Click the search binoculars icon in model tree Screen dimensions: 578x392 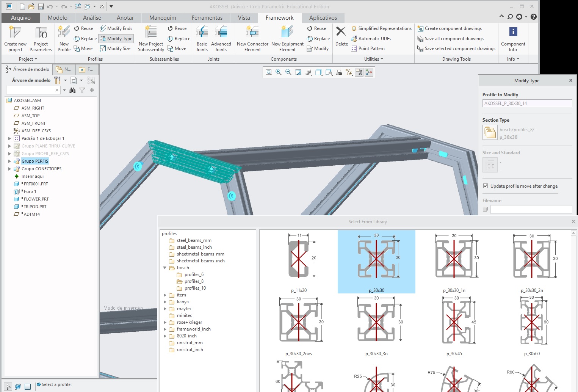click(x=72, y=90)
